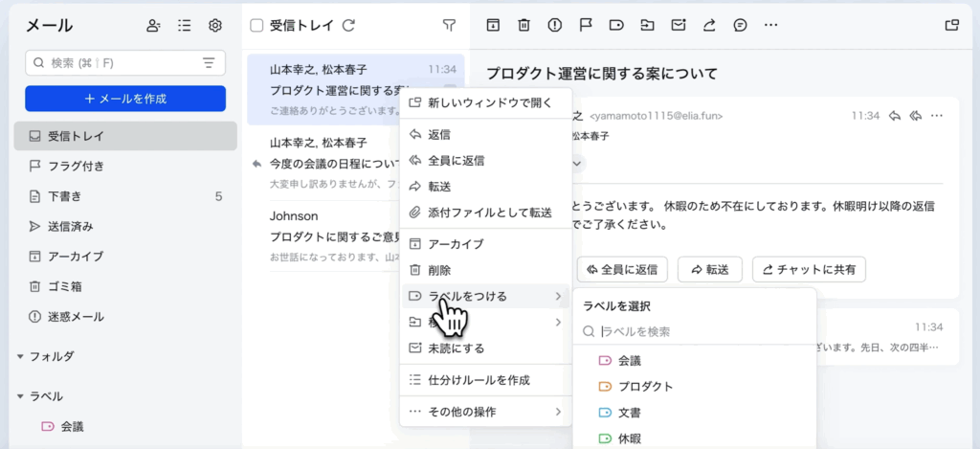Image resolution: width=980 pixels, height=449 pixels.
Task: Mark email as spam using the exclamation icon
Action: 554,25
